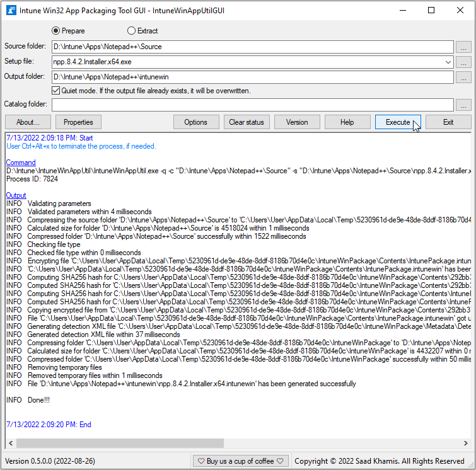Browse for Source folder with ellipsis button

pyautogui.click(x=463, y=47)
